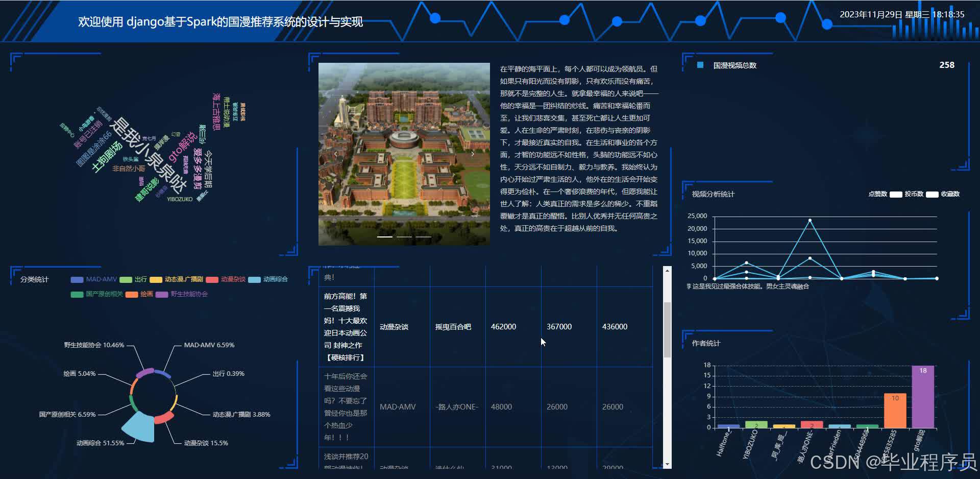Click 今天等后期 in the word cloud

208,169
